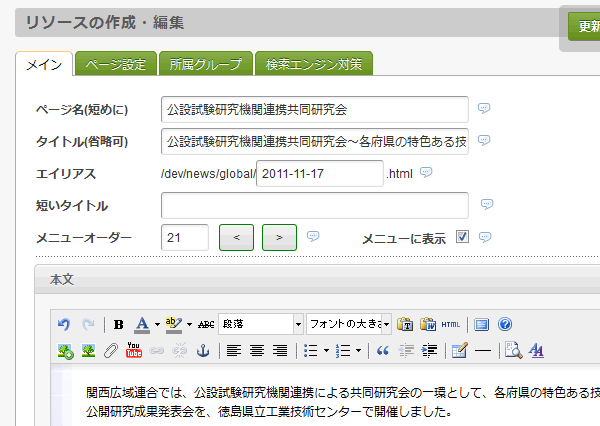This screenshot has width=600, height=426.
Task: Click the undo icon in editor toolbar
Action: pos(65,324)
